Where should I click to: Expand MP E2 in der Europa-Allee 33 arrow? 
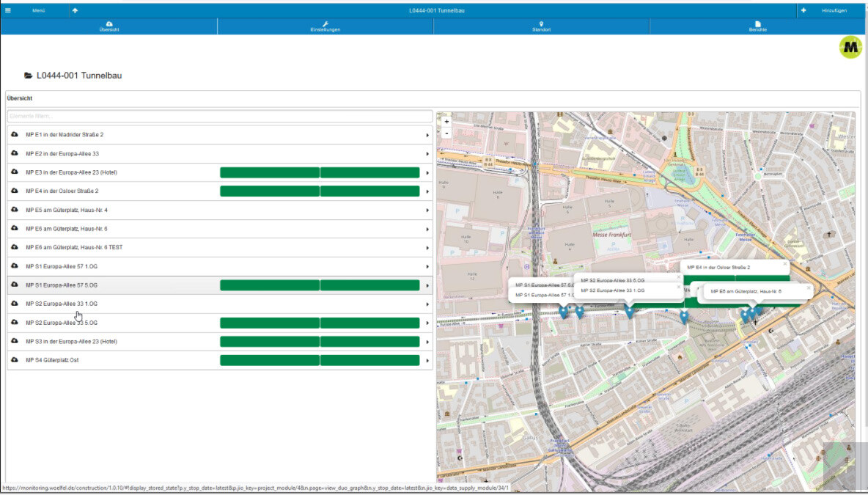pyautogui.click(x=427, y=154)
